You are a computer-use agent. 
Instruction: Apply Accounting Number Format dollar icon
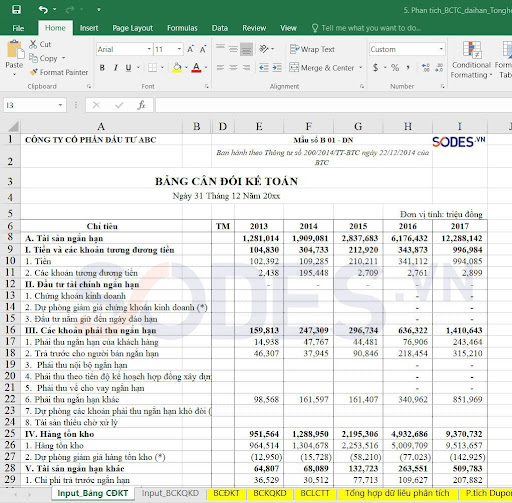click(x=375, y=68)
